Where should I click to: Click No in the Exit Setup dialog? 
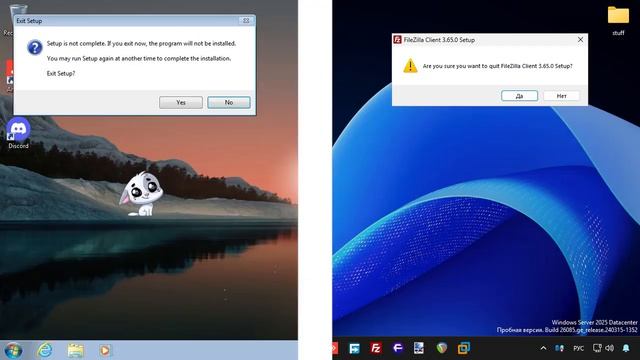[229, 102]
